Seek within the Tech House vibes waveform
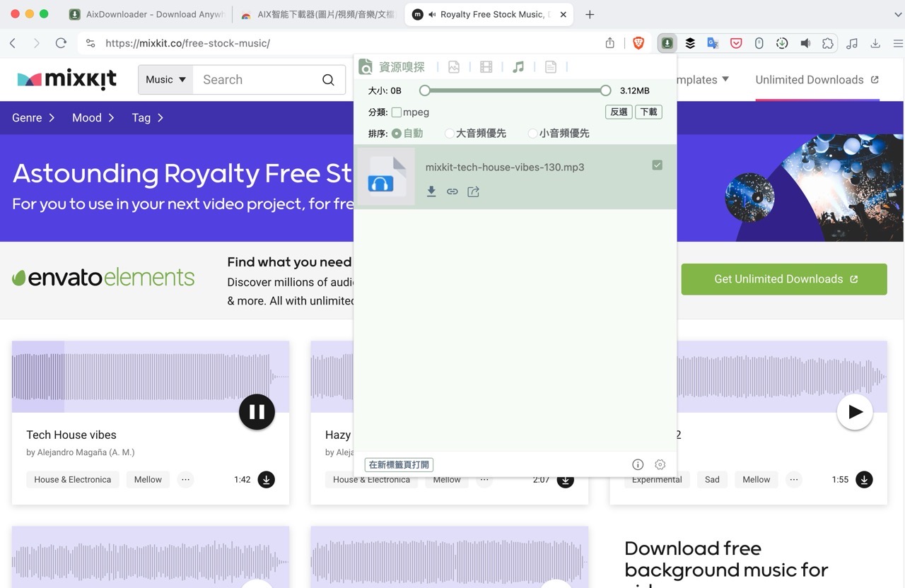Viewport: 905px width, 588px height. (x=151, y=377)
